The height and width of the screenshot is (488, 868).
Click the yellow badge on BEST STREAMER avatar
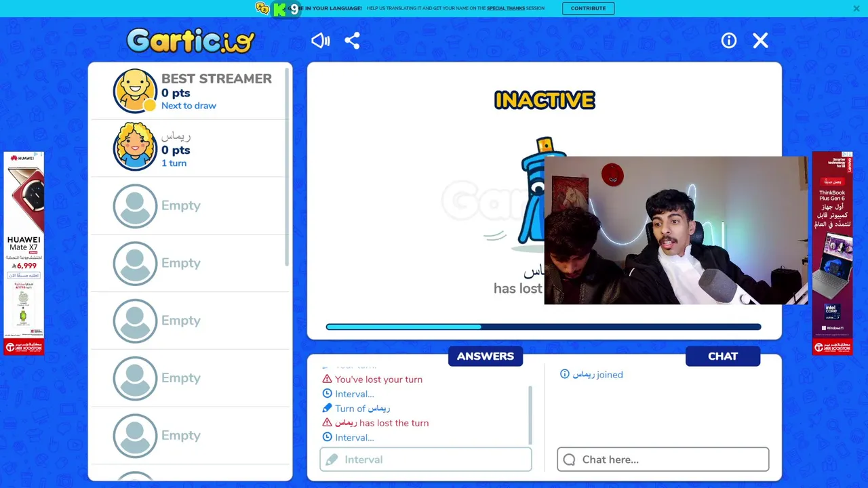[x=149, y=105]
